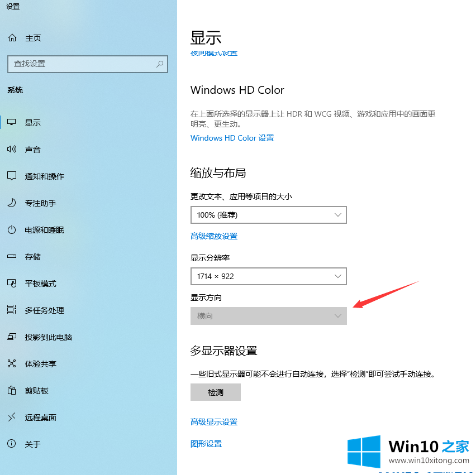The height and width of the screenshot is (475, 476).
Task: Click the Tablet mode icon
Action: pos(12,283)
